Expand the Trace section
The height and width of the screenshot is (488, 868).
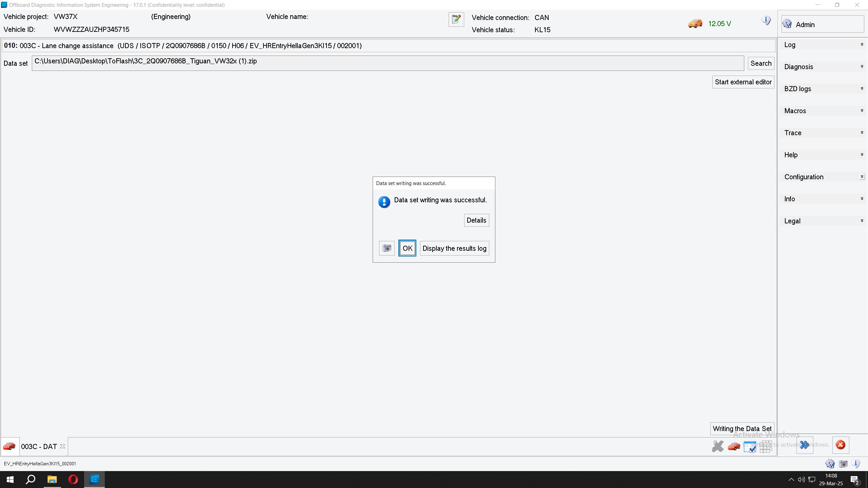[x=823, y=133]
